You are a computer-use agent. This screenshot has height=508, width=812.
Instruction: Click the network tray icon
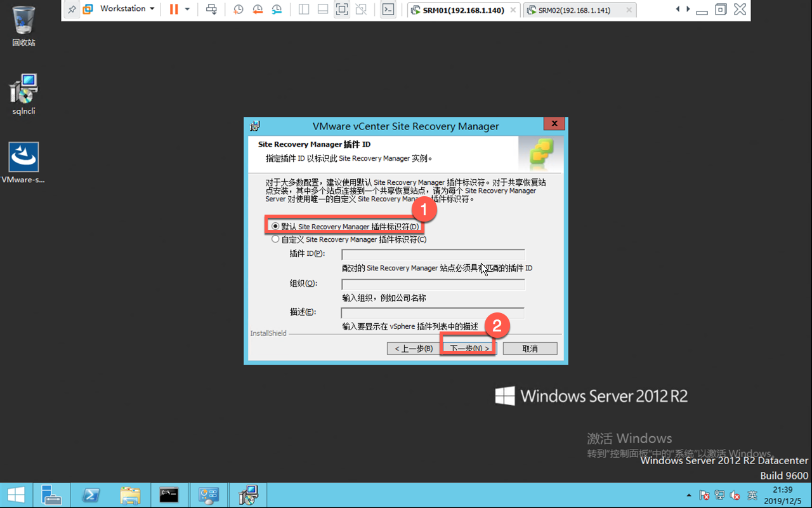[720, 495]
